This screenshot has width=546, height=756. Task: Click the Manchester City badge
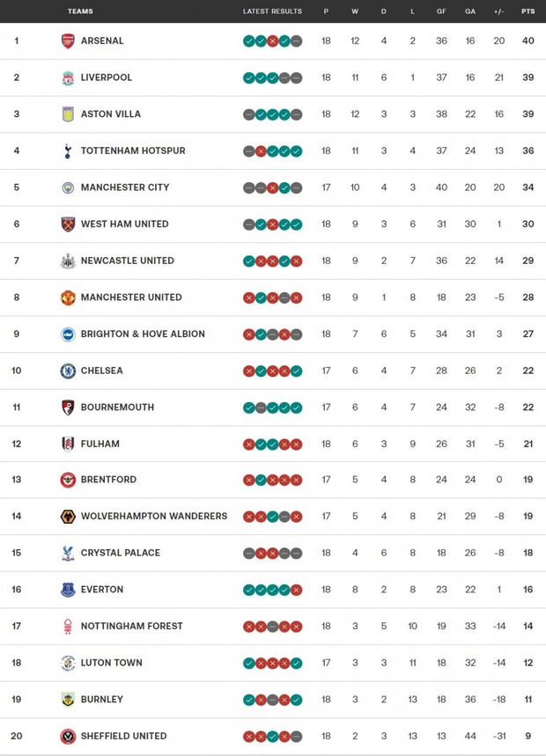pyautogui.click(x=68, y=187)
